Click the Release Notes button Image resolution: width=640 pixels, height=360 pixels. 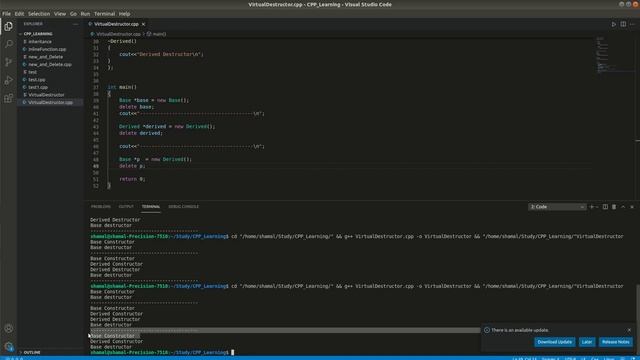pyautogui.click(x=616, y=342)
